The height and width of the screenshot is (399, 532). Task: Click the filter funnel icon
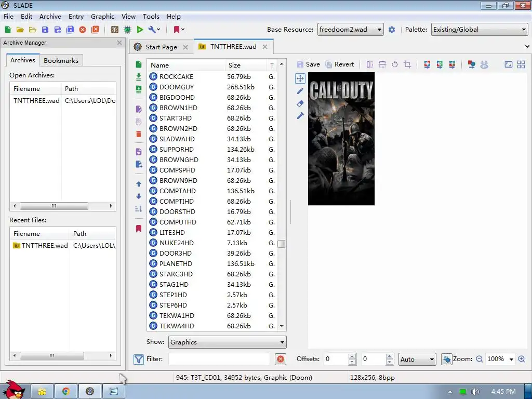[x=138, y=359]
